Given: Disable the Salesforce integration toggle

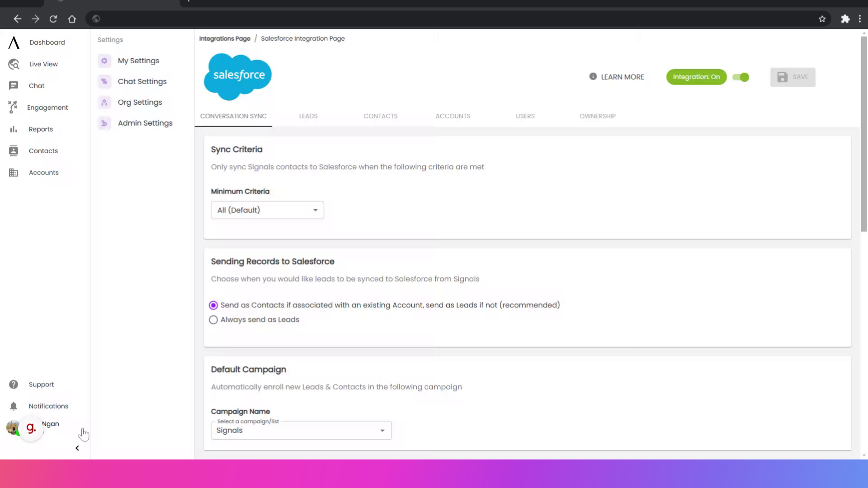Looking at the screenshot, I should [x=741, y=77].
